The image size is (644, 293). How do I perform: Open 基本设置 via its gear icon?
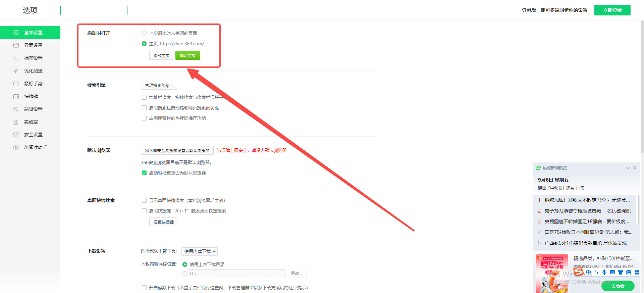(x=16, y=33)
